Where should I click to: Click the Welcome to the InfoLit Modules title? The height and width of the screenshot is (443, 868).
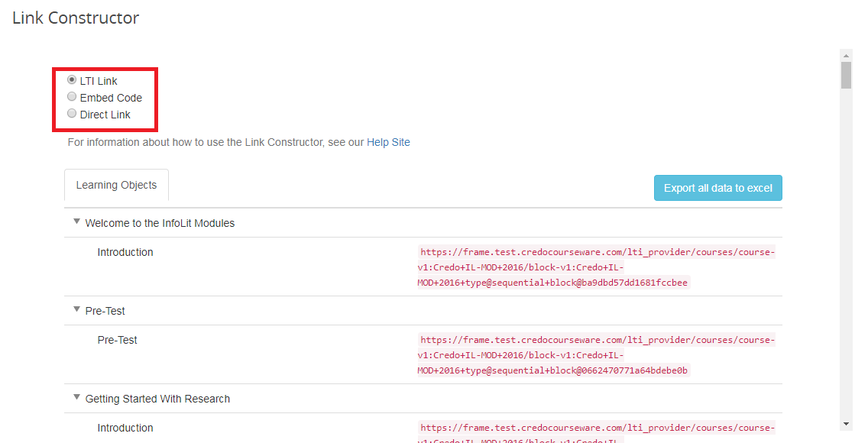[160, 223]
